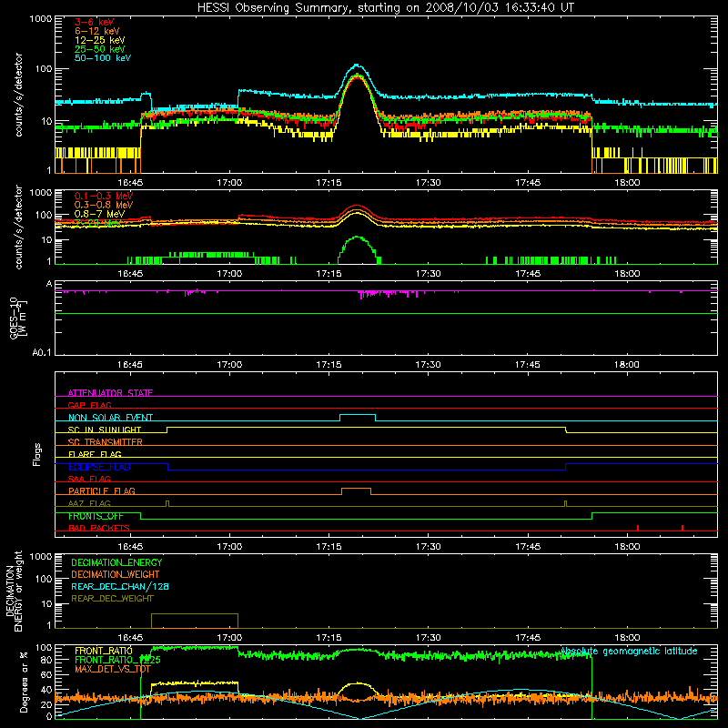Click the peak of the cyan 50-100 keV curve
The image size is (728, 728).
click(356, 65)
